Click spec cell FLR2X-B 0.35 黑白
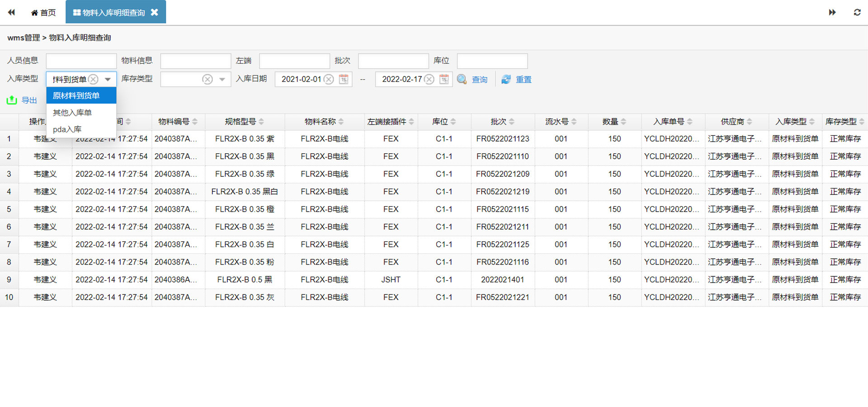The width and height of the screenshot is (868, 407). 245,192
